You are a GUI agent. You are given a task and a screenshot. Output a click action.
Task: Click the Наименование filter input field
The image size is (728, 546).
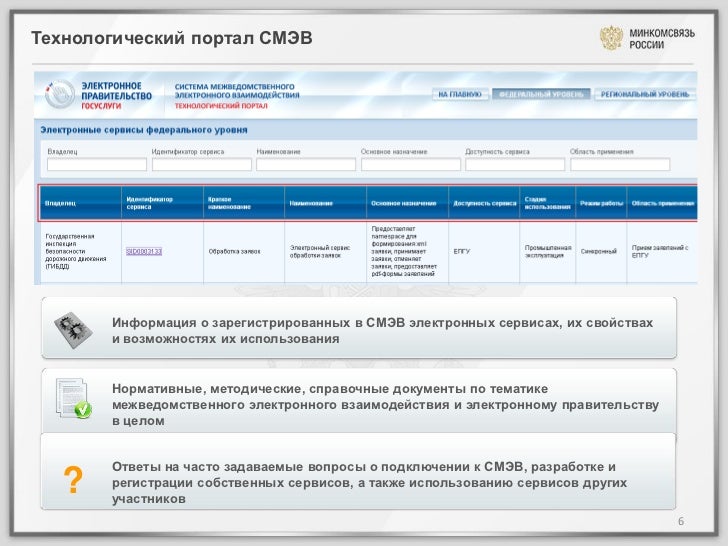(x=306, y=164)
